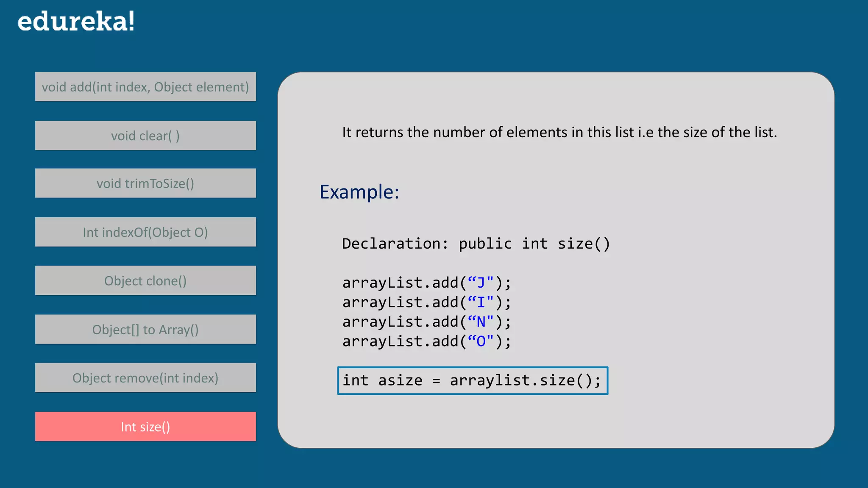Select the void clear( ) method box
This screenshot has width=868, height=488.
tap(145, 136)
